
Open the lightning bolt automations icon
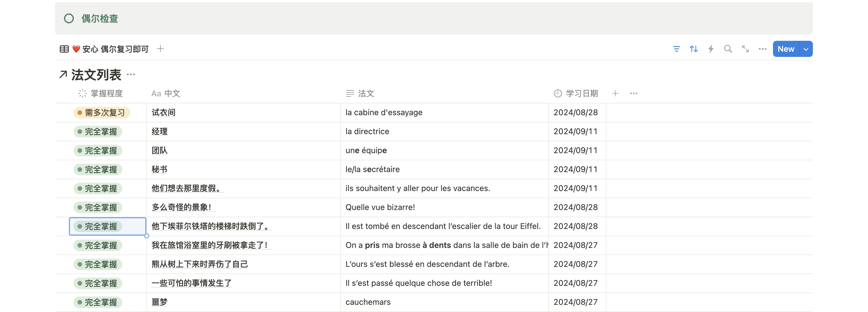tap(711, 49)
